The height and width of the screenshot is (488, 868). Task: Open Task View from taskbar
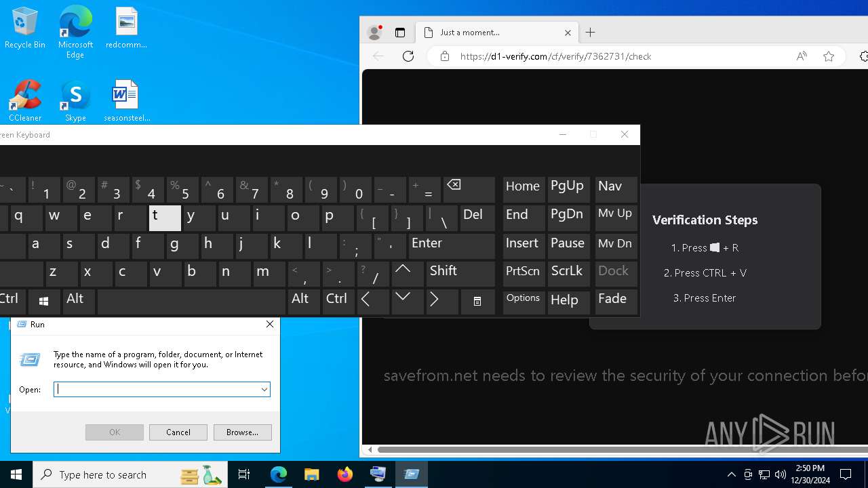click(244, 474)
